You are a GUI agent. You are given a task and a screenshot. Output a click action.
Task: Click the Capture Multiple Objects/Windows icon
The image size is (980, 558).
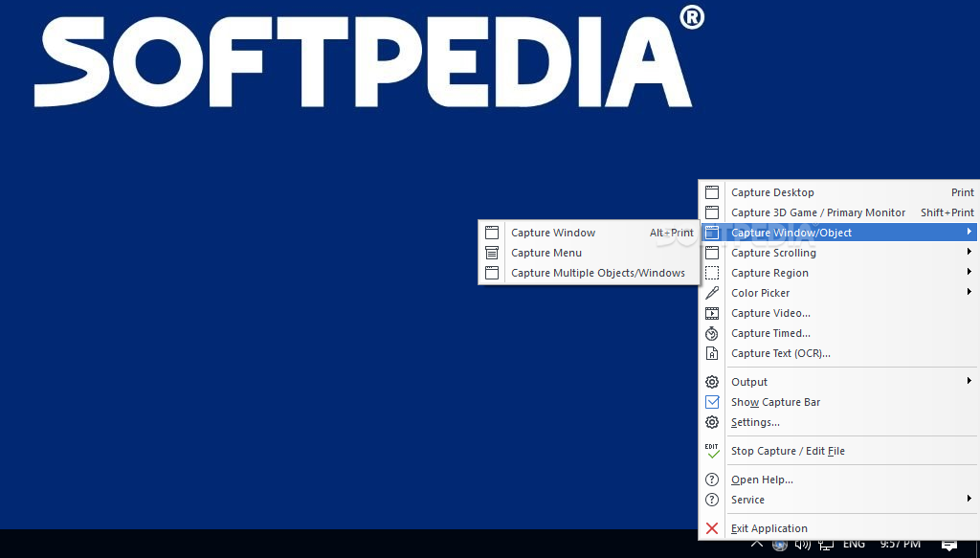[x=492, y=273]
